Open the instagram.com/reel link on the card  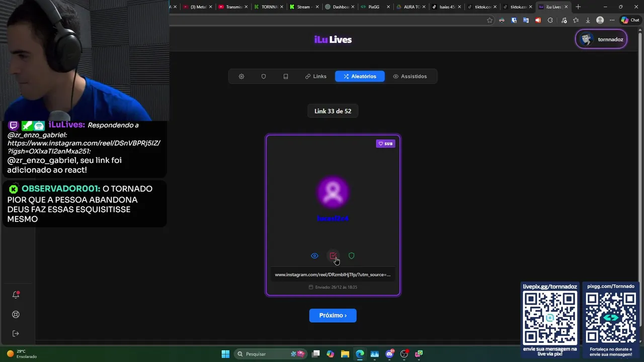(333, 275)
